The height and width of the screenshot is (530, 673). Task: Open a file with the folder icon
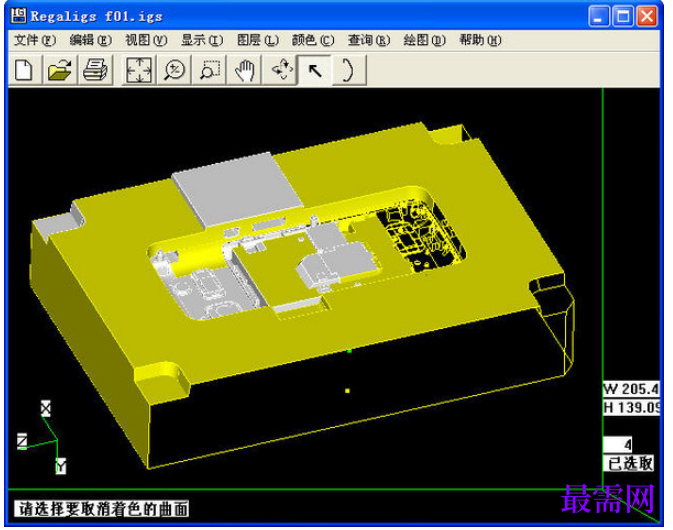click(x=60, y=70)
